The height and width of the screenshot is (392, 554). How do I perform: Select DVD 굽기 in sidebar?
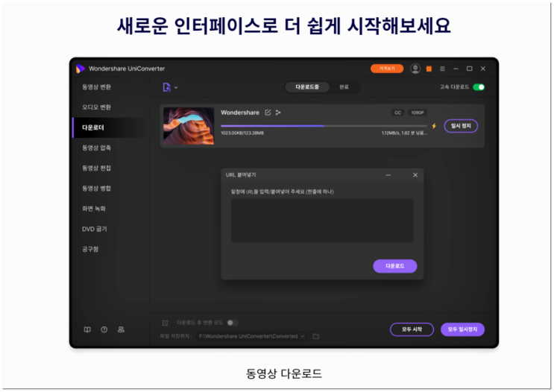point(95,229)
